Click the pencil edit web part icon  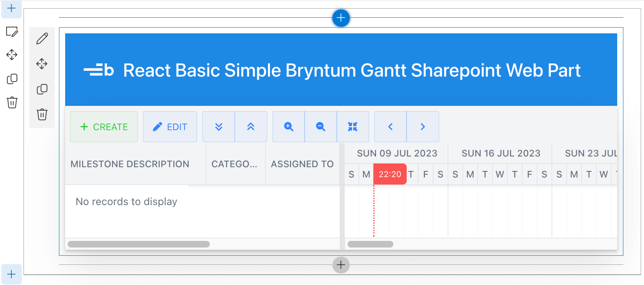point(42,38)
